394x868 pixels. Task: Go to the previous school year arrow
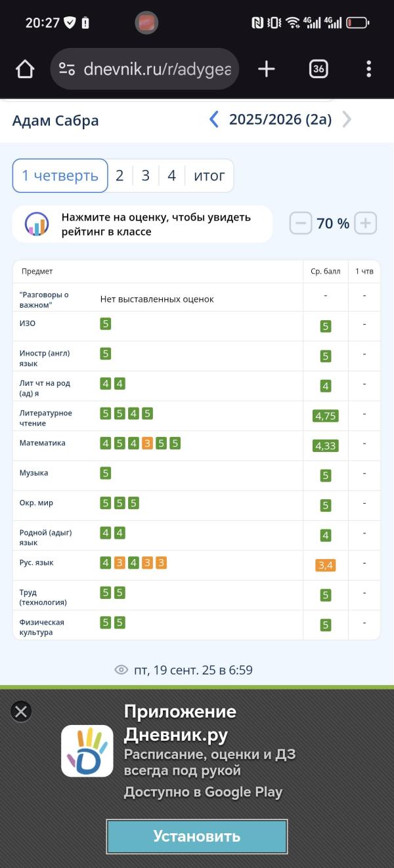[213, 119]
